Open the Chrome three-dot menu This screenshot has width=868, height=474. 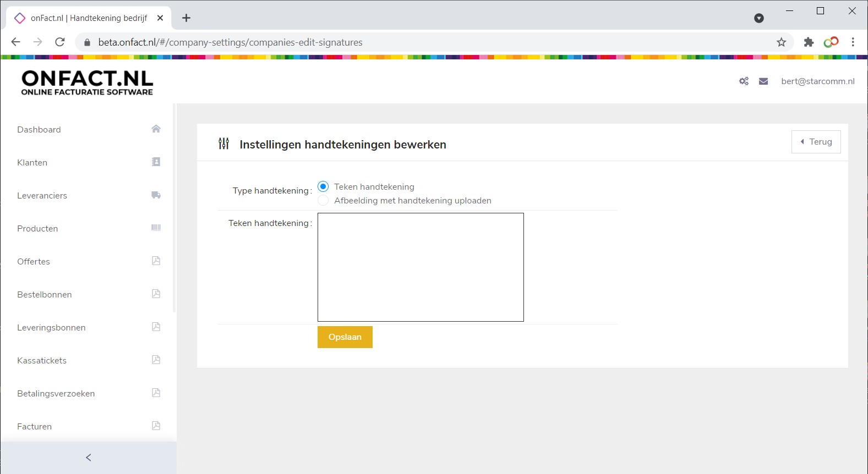(x=853, y=42)
